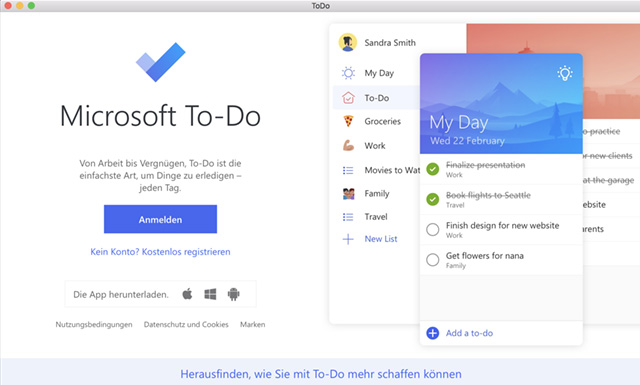Viewport: 640px width, 385px height.
Task: Click the plus icon beside New List
Action: pyautogui.click(x=348, y=239)
